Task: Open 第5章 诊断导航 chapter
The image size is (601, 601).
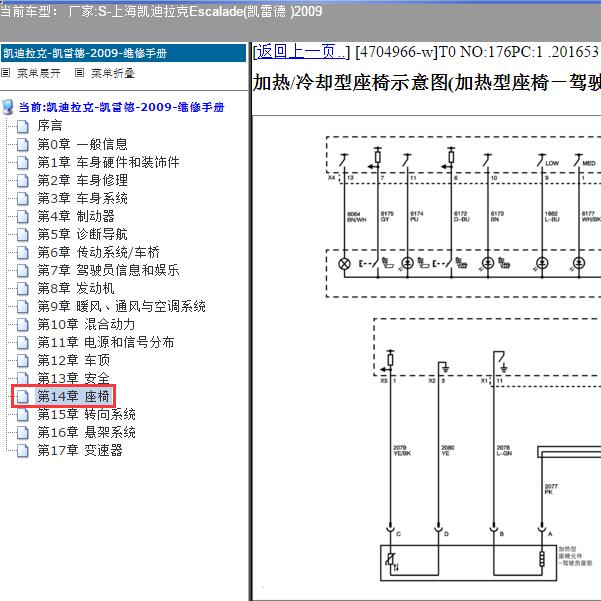Action: [82, 235]
